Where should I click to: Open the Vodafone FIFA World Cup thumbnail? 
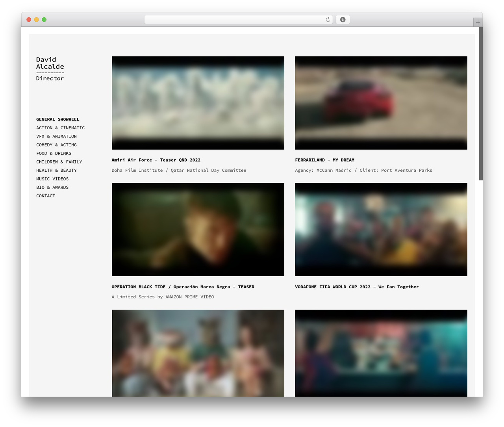(381, 229)
